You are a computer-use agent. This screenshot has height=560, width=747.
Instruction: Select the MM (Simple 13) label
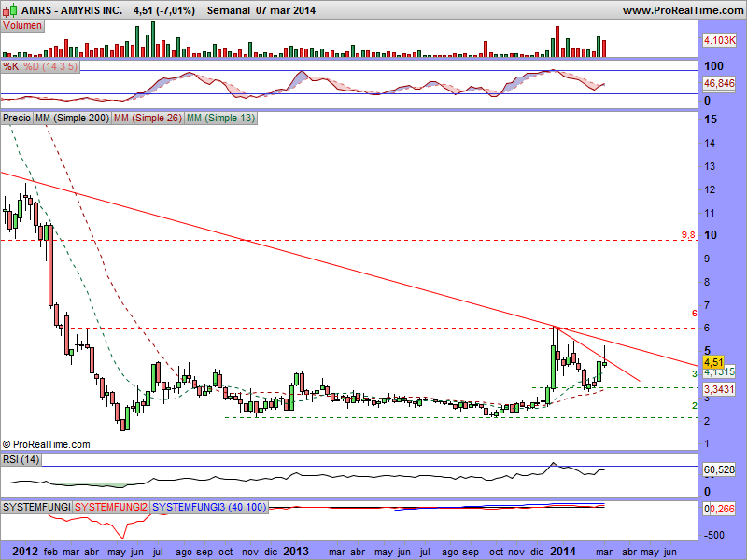[x=220, y=118]
